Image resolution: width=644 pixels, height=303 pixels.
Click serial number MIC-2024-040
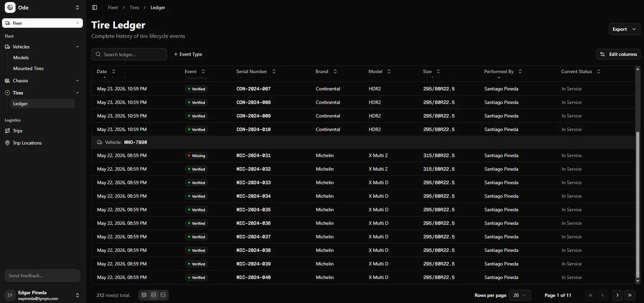tap(254, 278)
